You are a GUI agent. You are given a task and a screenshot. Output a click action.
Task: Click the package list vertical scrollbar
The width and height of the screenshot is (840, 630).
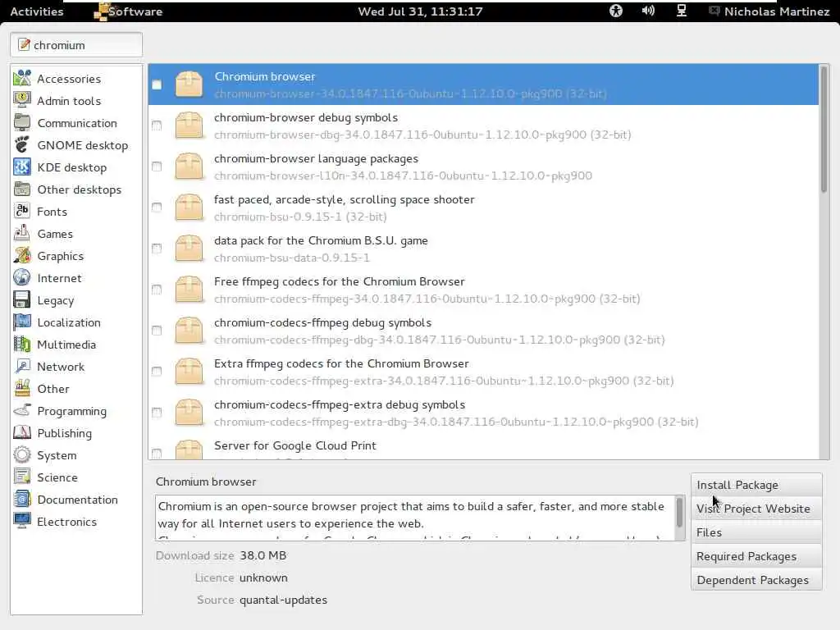tap(824, 129)
